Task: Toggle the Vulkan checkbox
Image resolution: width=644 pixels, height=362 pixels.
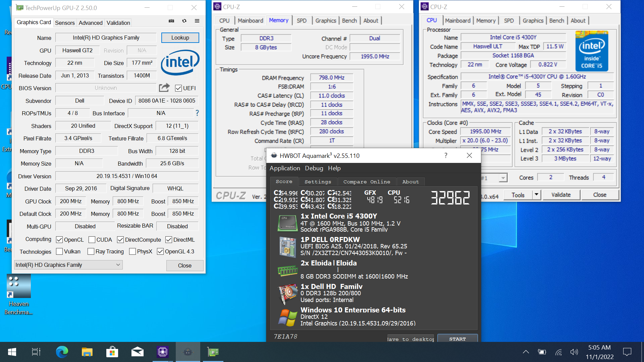Action: point(59,251)
